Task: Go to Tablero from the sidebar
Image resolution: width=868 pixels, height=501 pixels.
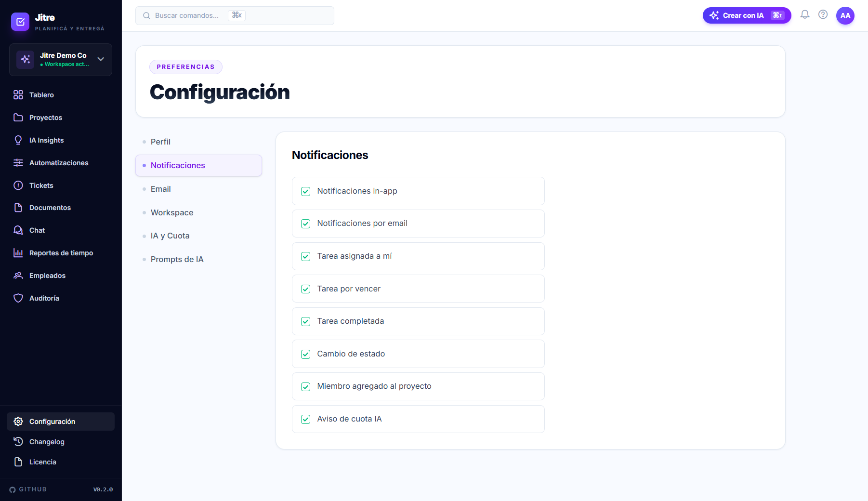Action: (x=61, y=95)
